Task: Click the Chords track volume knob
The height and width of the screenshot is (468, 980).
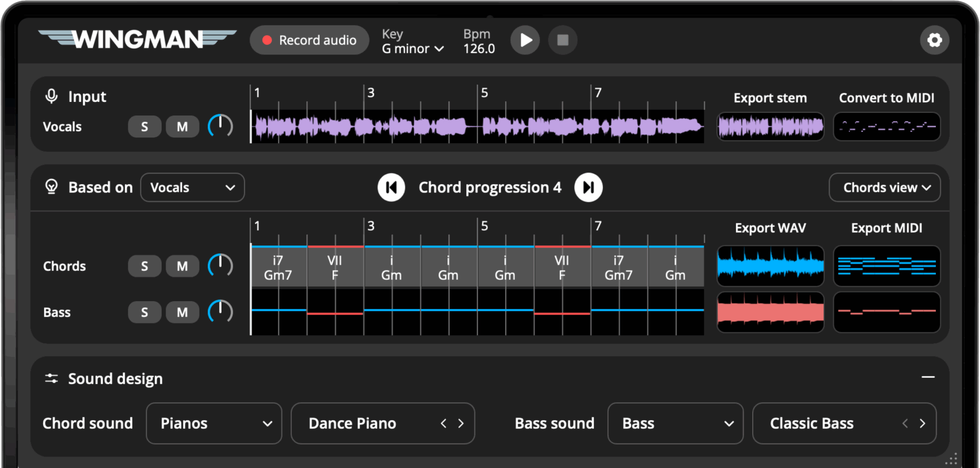Action: (220, 266)
